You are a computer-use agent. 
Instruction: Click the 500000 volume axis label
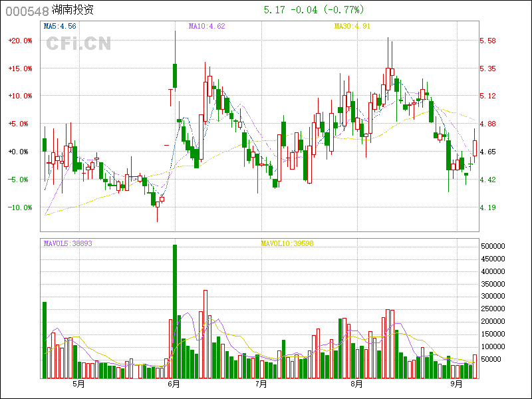[495, 246]
